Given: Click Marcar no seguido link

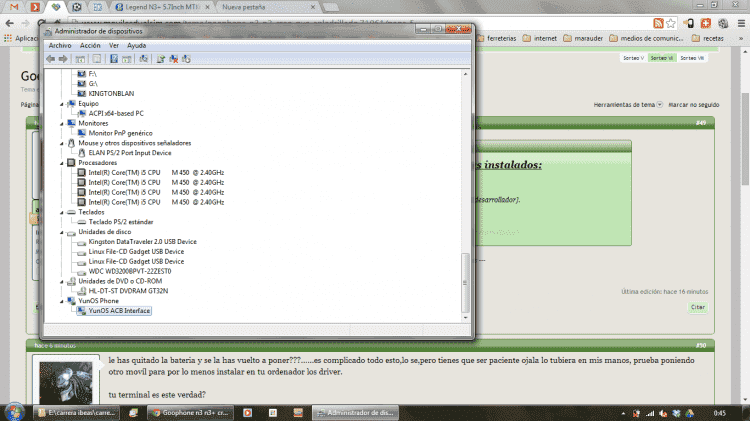Looking at the screenshot, I should [694, 104].
